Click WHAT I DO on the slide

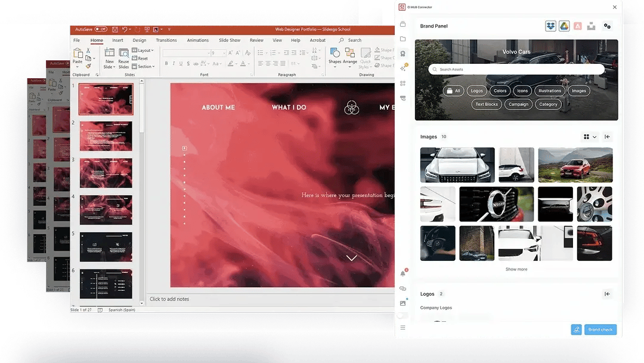click(x=289, y=107)
